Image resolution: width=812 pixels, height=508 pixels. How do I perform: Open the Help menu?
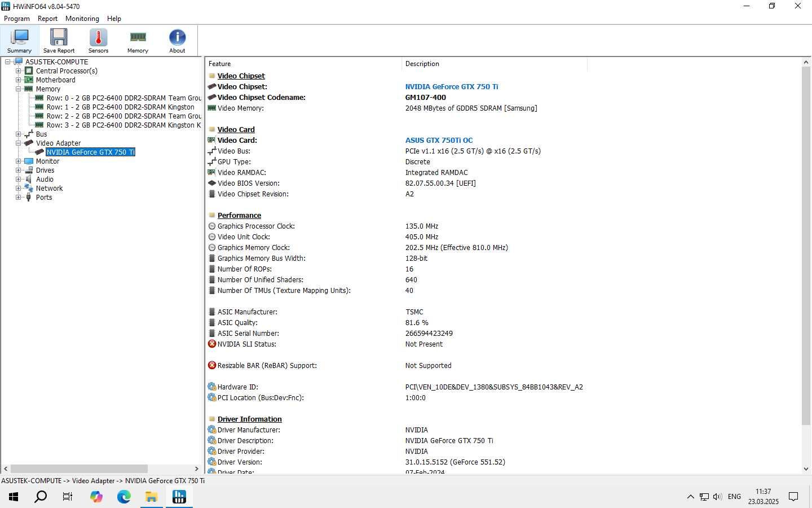114,19
